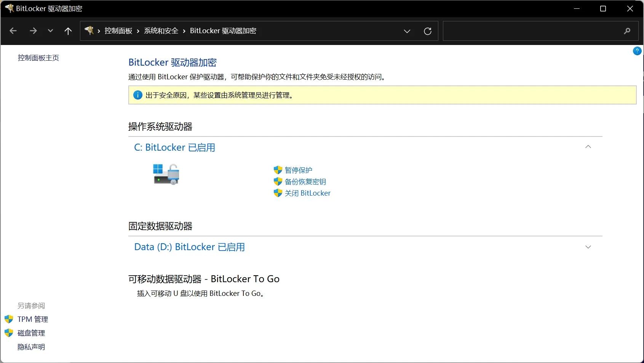
Task: Collapse the C: BitLocker section
Action: pyautogui.click(x=588, y=147)
